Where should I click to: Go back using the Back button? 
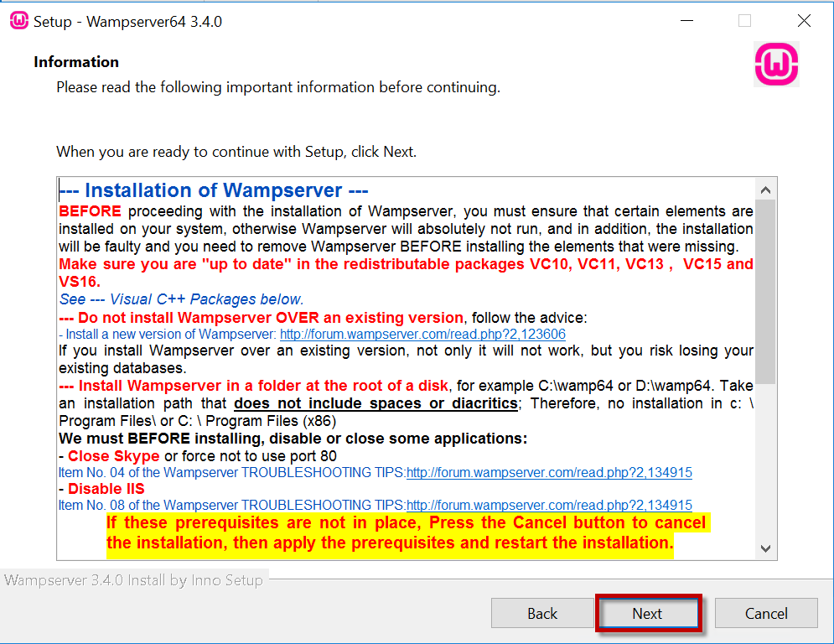542,614
